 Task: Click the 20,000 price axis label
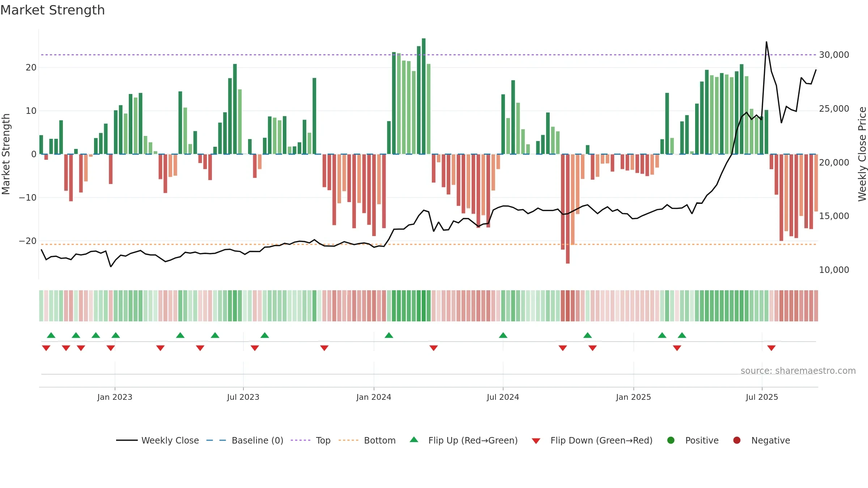(834, 162)
